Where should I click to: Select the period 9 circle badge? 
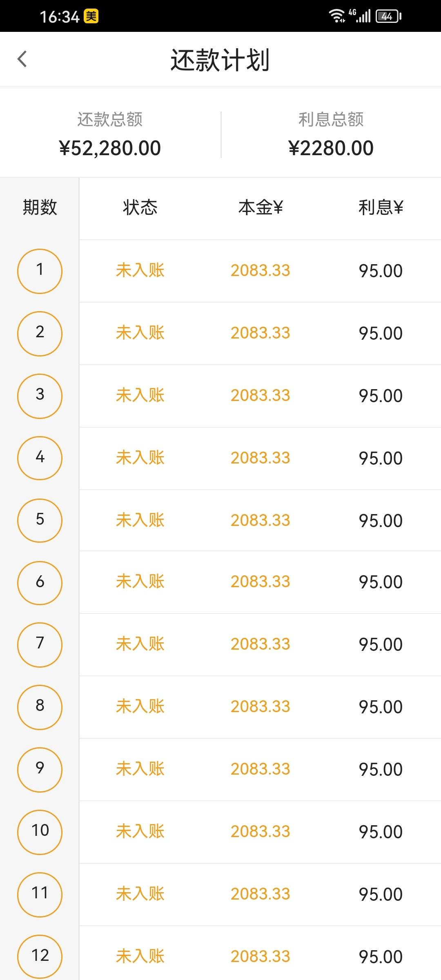click(x=40, y=770)
